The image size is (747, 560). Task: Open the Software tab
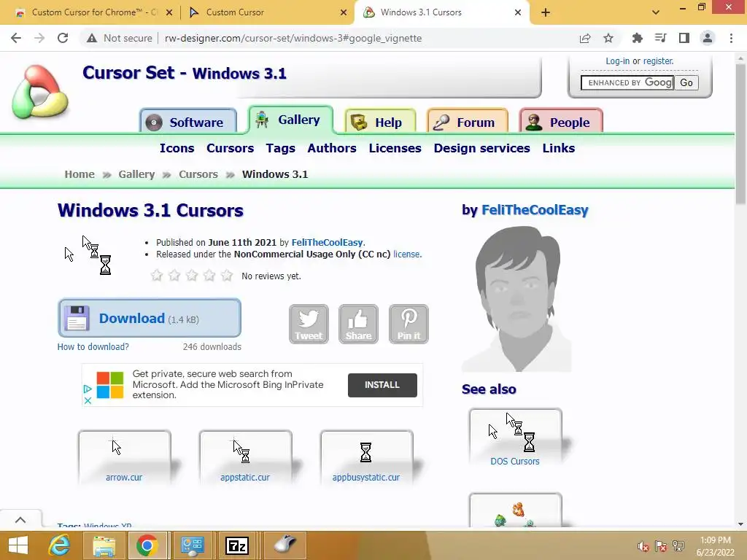(188, 122)
